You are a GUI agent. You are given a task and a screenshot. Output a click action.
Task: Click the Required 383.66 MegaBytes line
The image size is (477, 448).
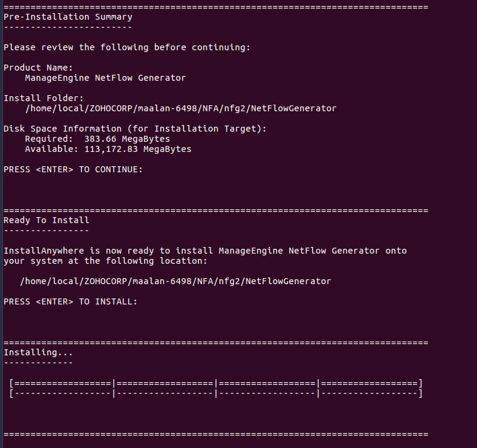point(97,139)
